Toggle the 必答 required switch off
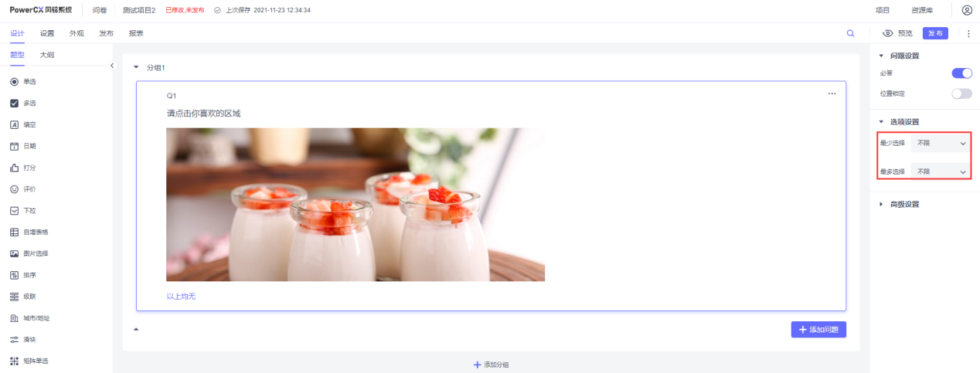Screen dimensions: 980x373 pos(961,73)
